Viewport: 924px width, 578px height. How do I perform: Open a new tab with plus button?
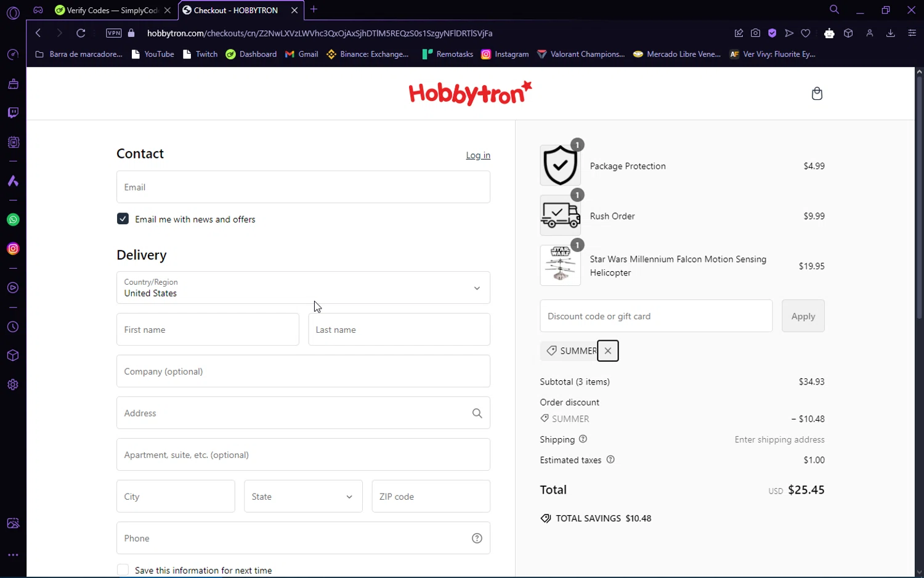[314, 9]
